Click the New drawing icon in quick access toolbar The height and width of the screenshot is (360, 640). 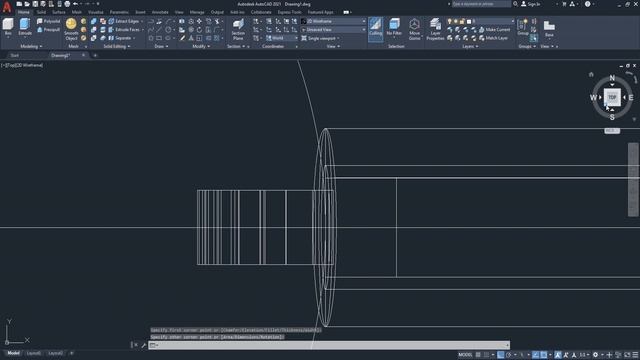coord(19,4)
